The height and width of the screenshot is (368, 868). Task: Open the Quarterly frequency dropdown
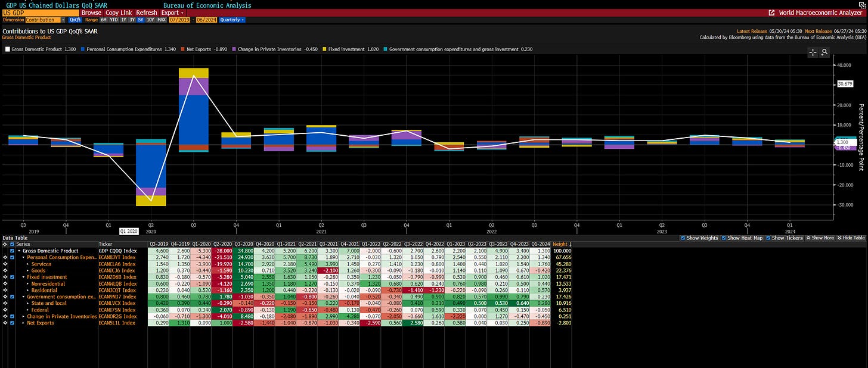point(232,20)
